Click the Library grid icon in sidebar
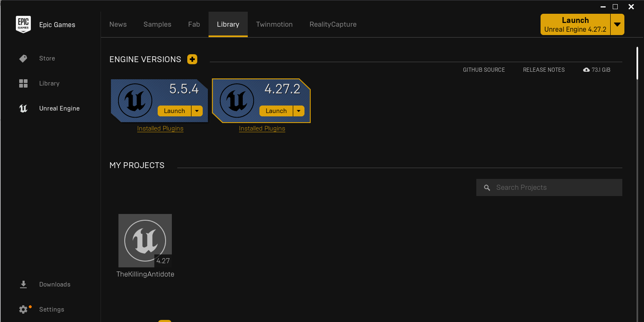 [x=23, y=83]
